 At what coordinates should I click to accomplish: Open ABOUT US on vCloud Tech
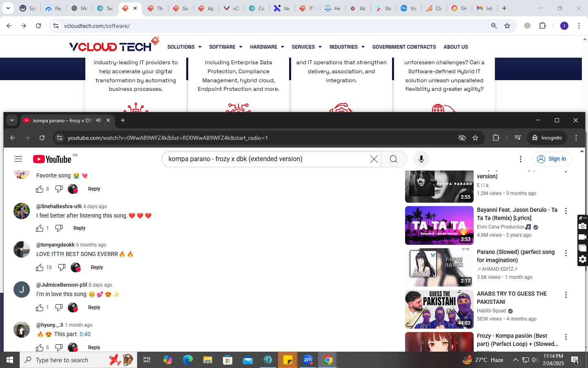tap(456, 47)
